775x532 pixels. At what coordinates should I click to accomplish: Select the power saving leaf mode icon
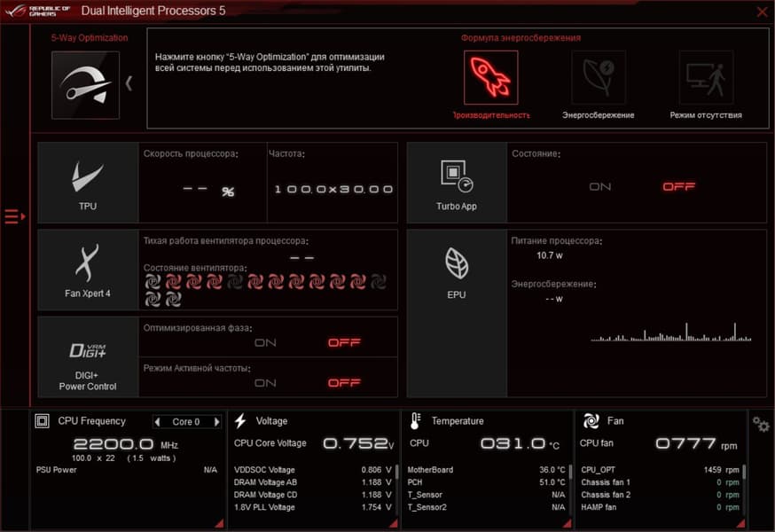coord(599,78)
